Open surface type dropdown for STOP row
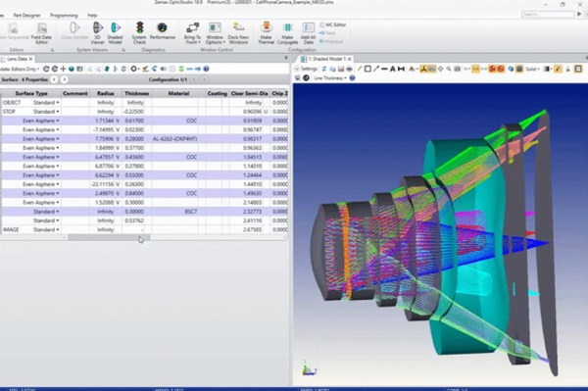Image resolution: width=588 pixels, height=391 pixels. pyautogui.click(x=58, y=112)
